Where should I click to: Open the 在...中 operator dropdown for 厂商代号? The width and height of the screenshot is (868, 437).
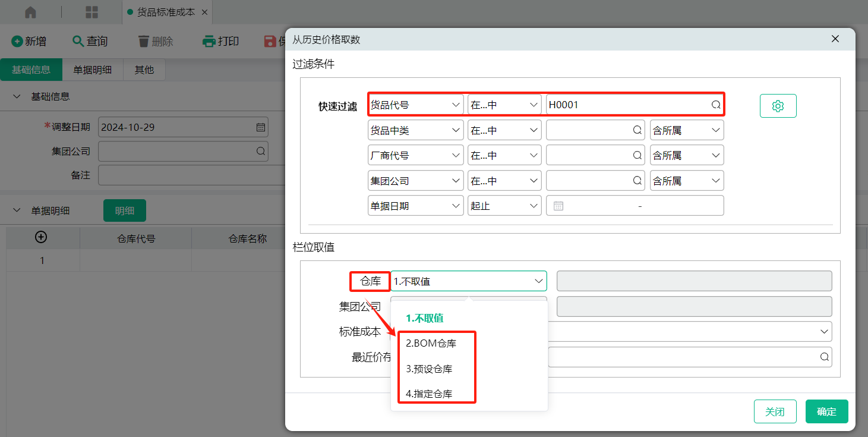pos(504,156)
